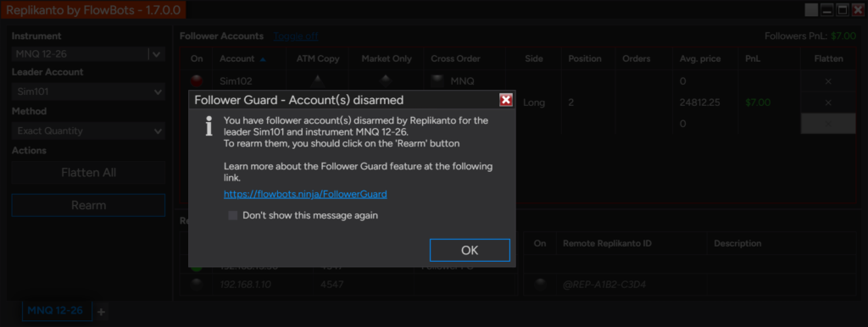Toggle the On indicator for @REP-A1B2-C3D4
Image resolution: width=868 pixels, height=327 pixels.
pos(540,285)
